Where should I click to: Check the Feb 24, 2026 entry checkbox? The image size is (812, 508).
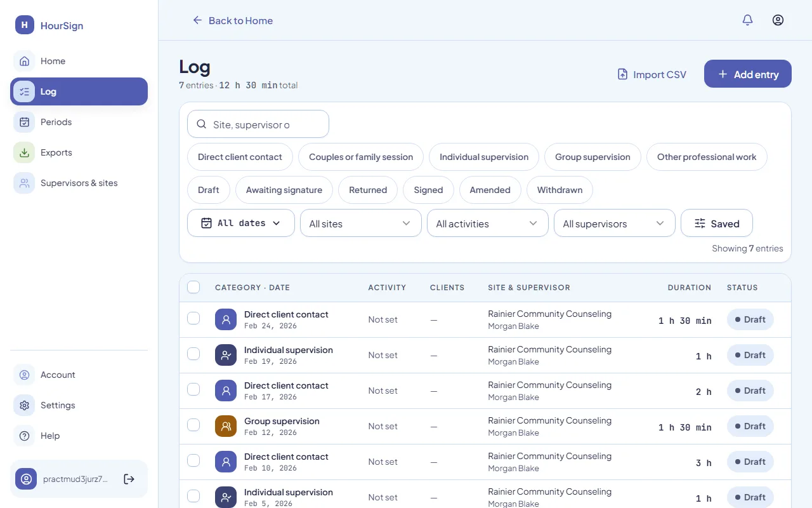[193, 318]
